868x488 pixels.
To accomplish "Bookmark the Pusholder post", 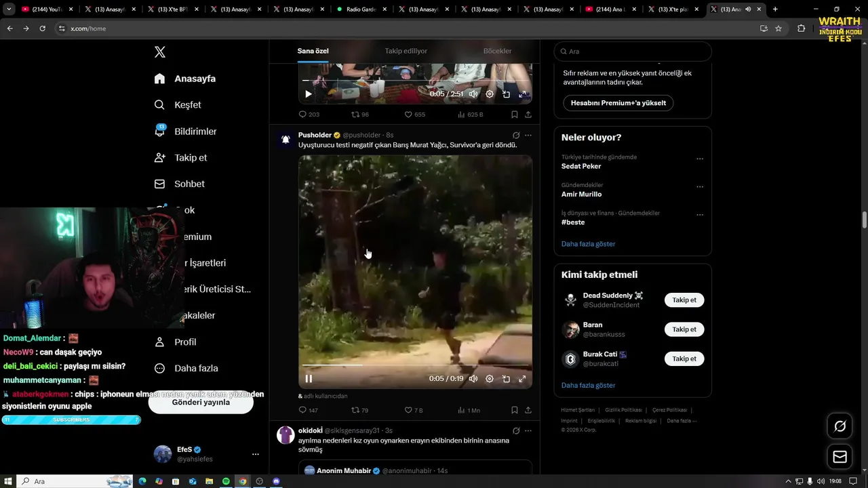I will tap(515, 410).
